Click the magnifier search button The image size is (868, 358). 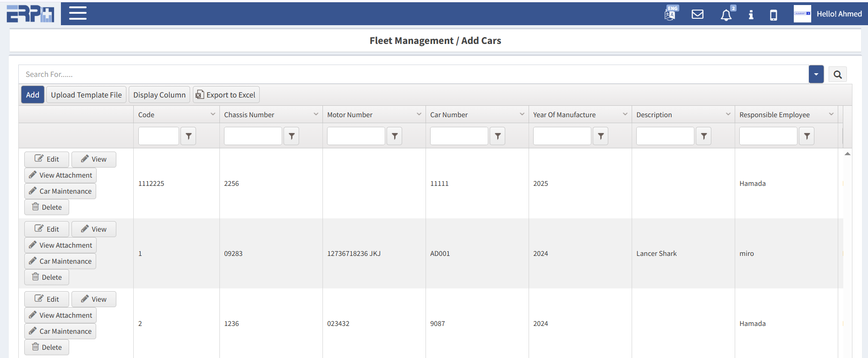click(x=837, y=75)
